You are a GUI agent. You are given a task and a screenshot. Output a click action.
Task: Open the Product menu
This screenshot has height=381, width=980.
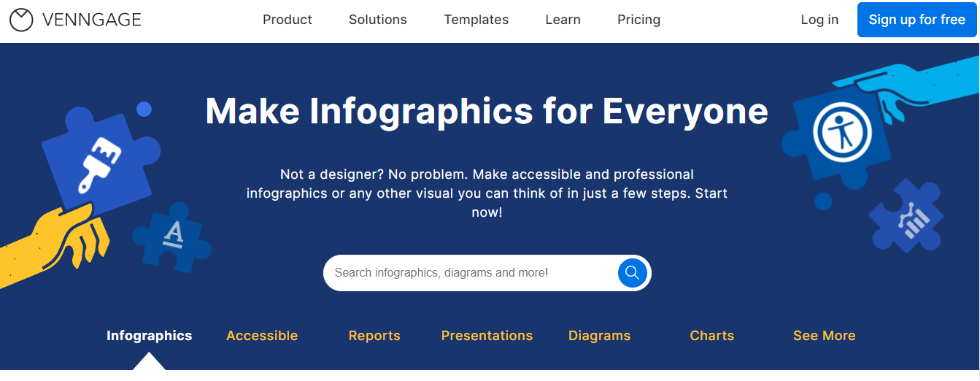288,20
